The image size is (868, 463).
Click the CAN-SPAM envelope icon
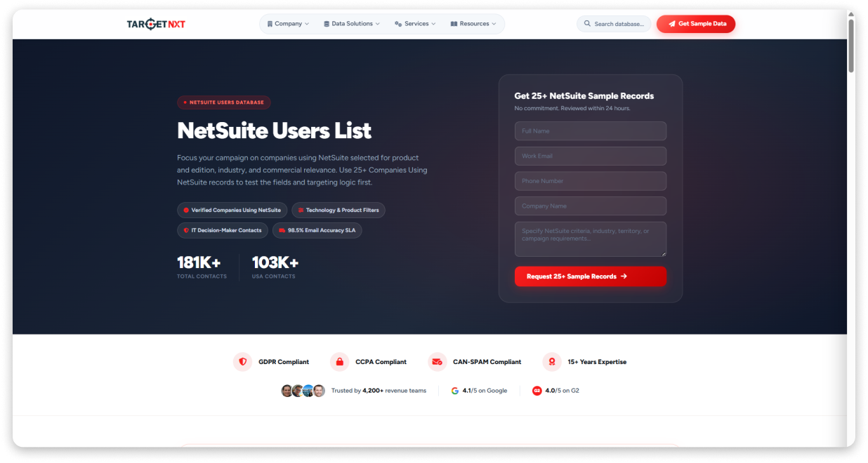[x=437, y=362]
